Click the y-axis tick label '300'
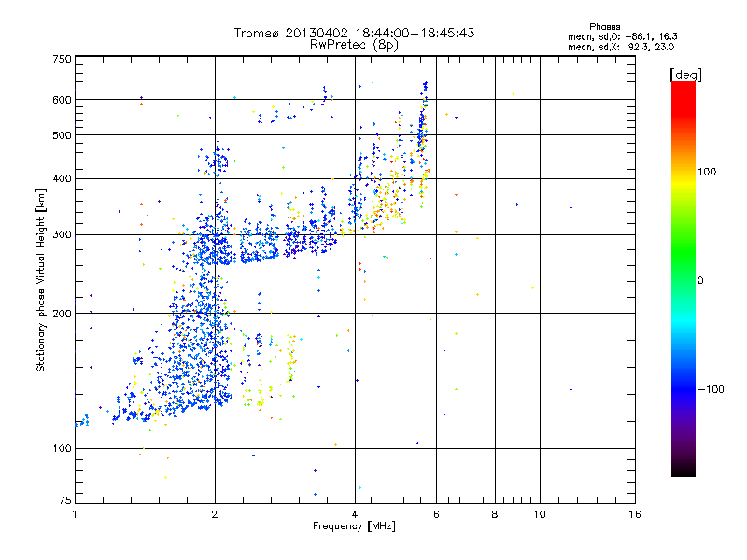The image size is (747, 560). 62,235
